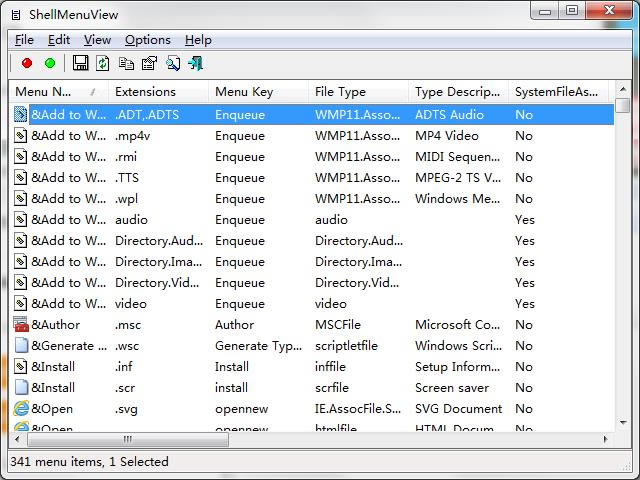This screenshot has width=640, height=480.
Task: Click vertical scrollbar up arrow
Action: pos(623,89)
